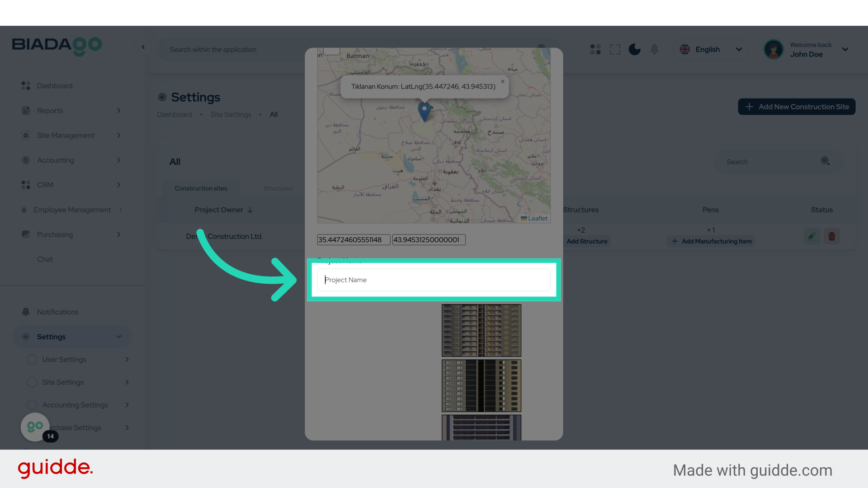This screenshot has width=868, height=488.
Task: Switch to the Structures tab
Action: click(278, 188)
